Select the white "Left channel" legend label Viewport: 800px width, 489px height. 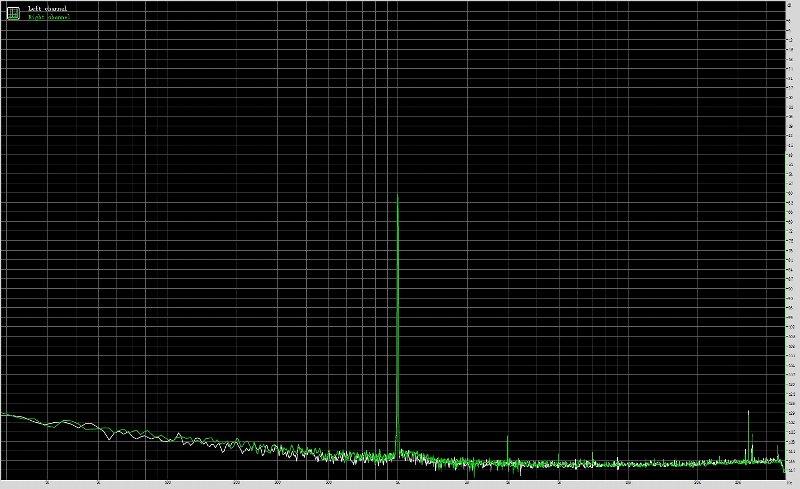pyautogui.click(x=47, y=8)
